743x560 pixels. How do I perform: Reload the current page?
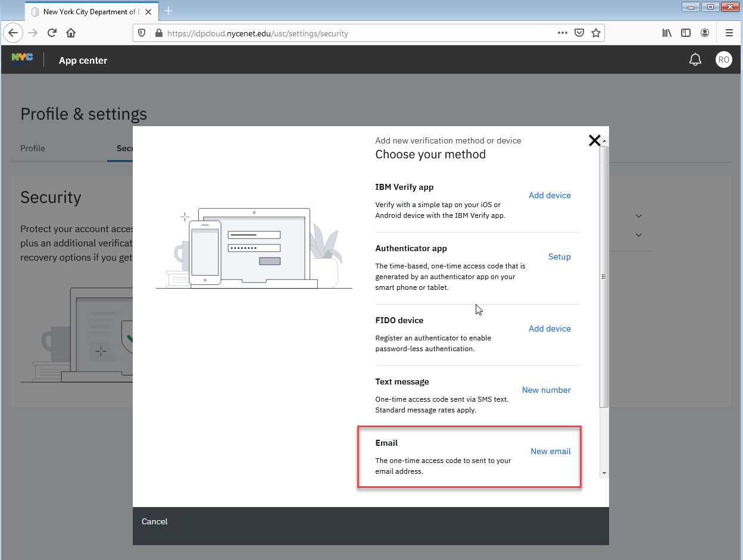pyautogui.click(x=52, y=33)
